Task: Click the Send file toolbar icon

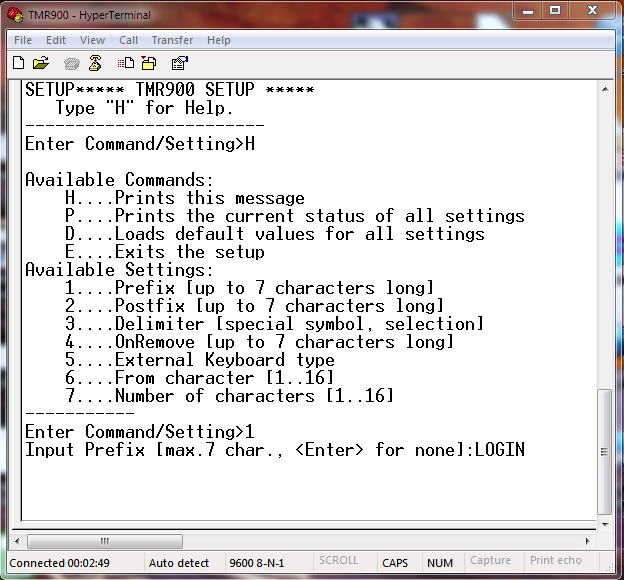Action: [x=126, y=63]
